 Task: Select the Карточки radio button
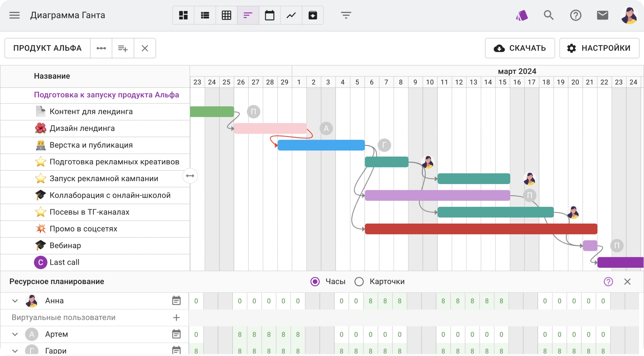tap(359, 281)
